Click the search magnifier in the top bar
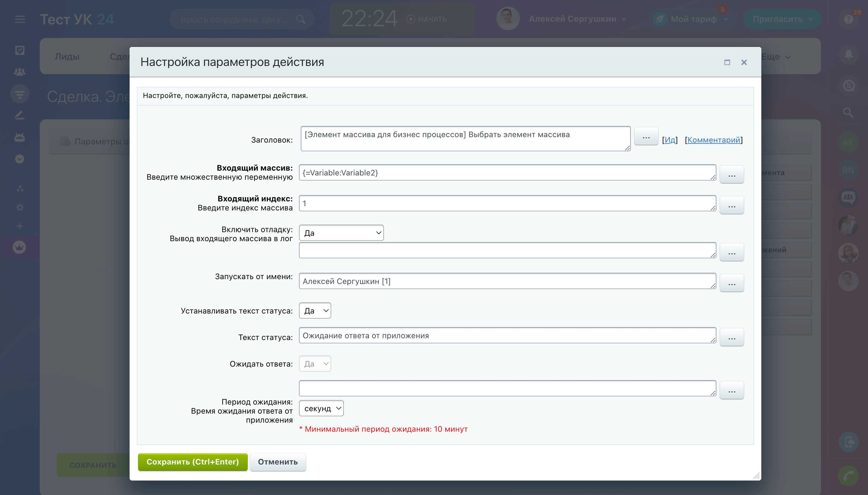 (x=300, y=19)
